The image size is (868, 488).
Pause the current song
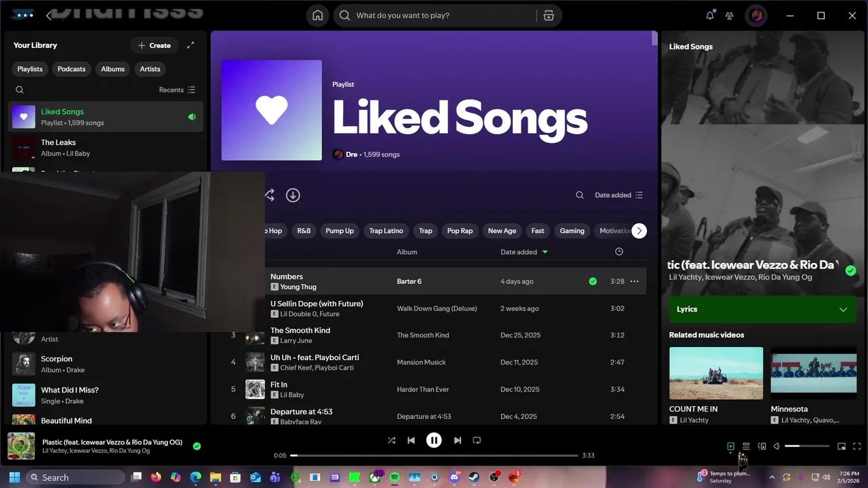coord(434,441)
